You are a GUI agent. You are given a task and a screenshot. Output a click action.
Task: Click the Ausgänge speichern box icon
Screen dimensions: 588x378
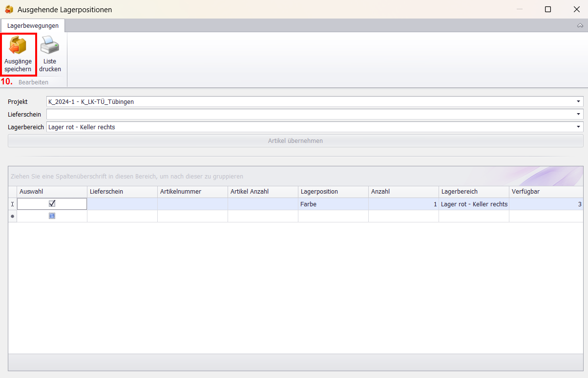(18, 46)
